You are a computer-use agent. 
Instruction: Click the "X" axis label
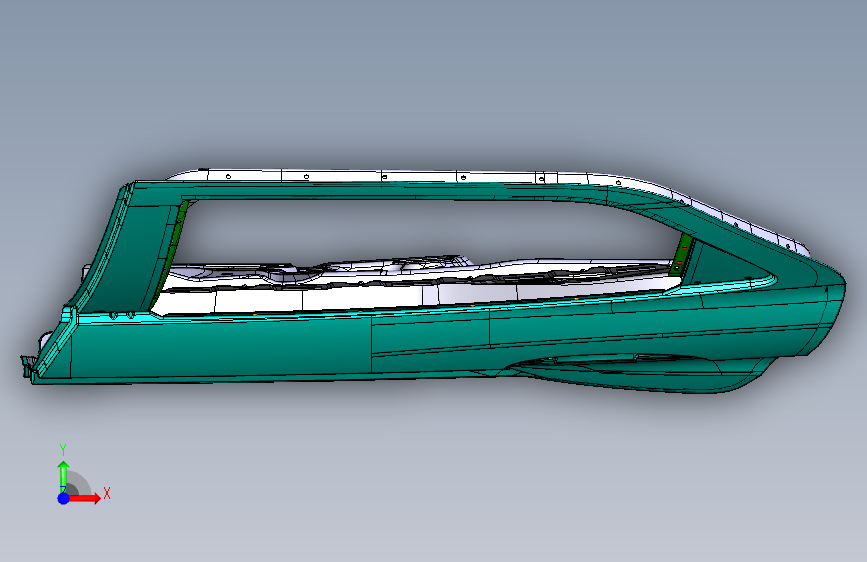click(x=107, y=493)
